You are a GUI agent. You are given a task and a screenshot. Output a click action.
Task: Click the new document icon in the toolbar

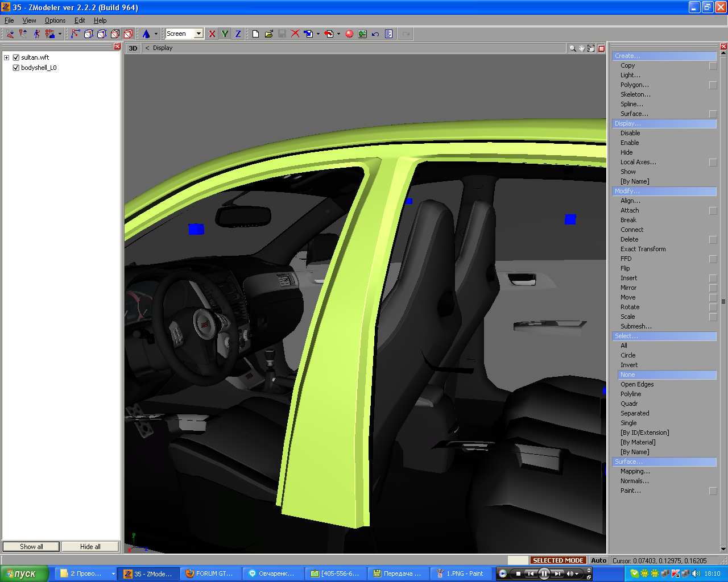tap(255, 34)
